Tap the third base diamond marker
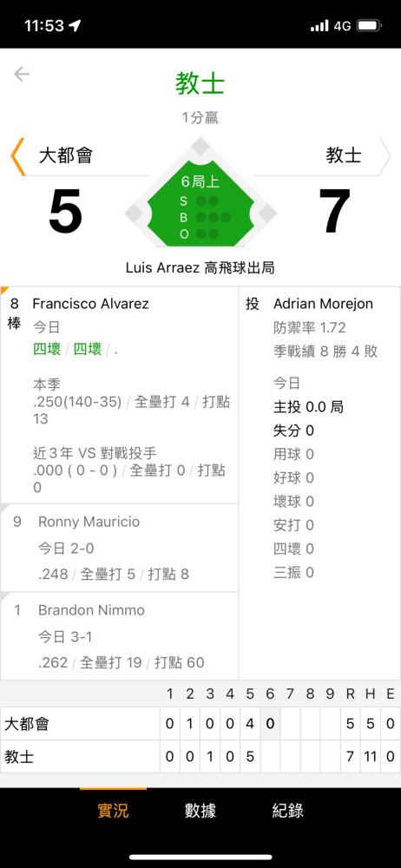The width and height of the screenshot is (401, 868). tap(134, 213)
